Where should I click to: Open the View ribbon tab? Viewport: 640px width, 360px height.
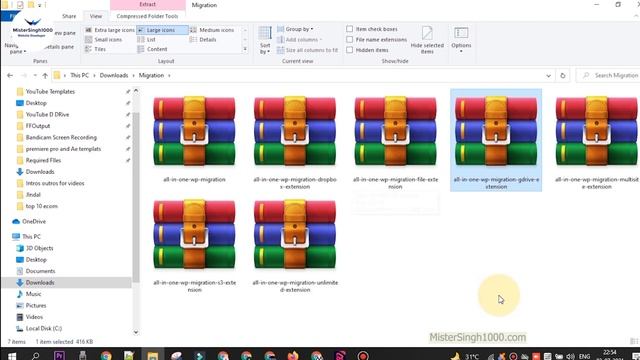click(x=96, y=16)
